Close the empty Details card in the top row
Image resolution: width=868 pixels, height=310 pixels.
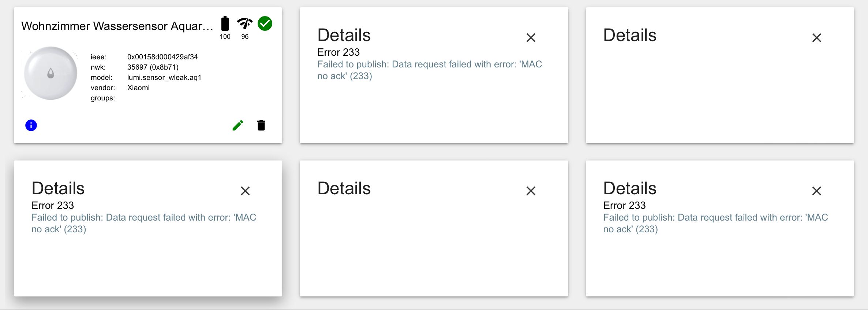pyautogui.click(x=817, y=38)
